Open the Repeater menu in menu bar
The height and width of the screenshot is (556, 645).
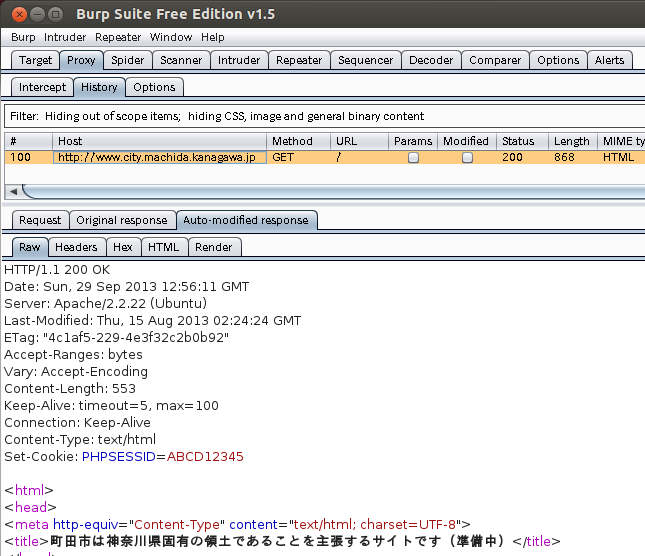click(x=118, y=37)
